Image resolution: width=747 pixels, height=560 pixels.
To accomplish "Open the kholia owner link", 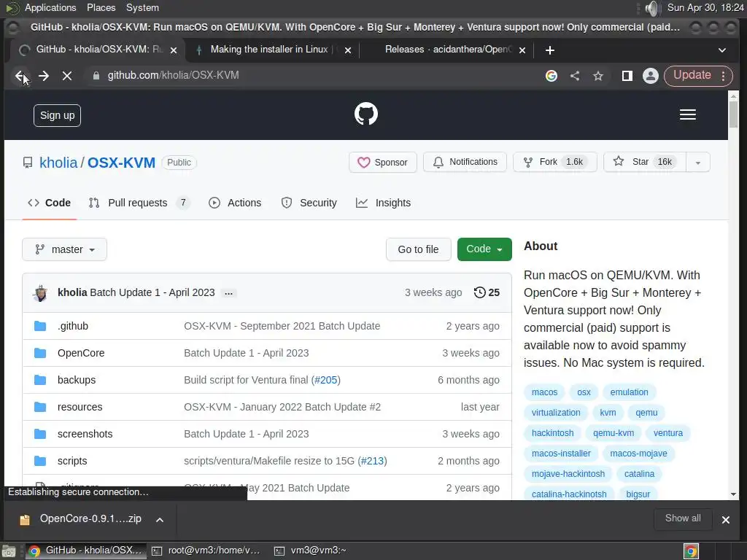I will (x=58, y=163).
